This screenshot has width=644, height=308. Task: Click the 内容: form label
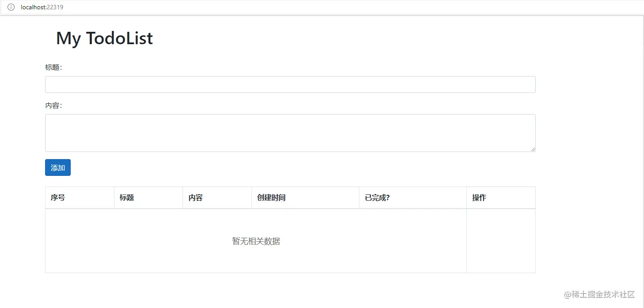point(53,106)
